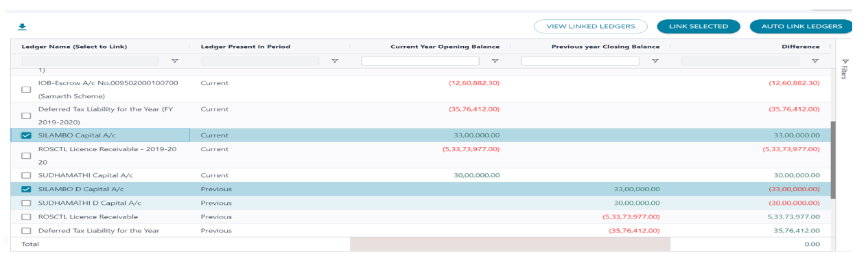868x279 pixels.
Task: Sort by Current Year Opening Balance header
Action: point(445,47)
